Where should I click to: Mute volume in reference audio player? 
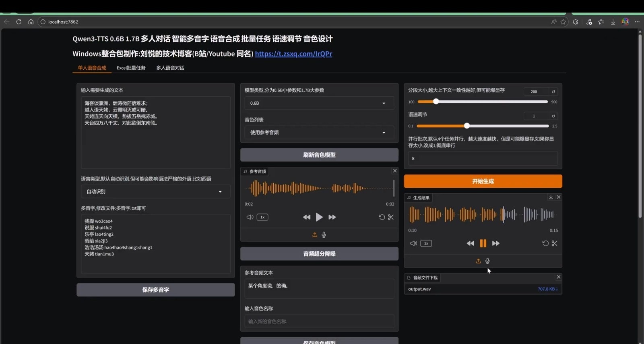coord(250,217)
